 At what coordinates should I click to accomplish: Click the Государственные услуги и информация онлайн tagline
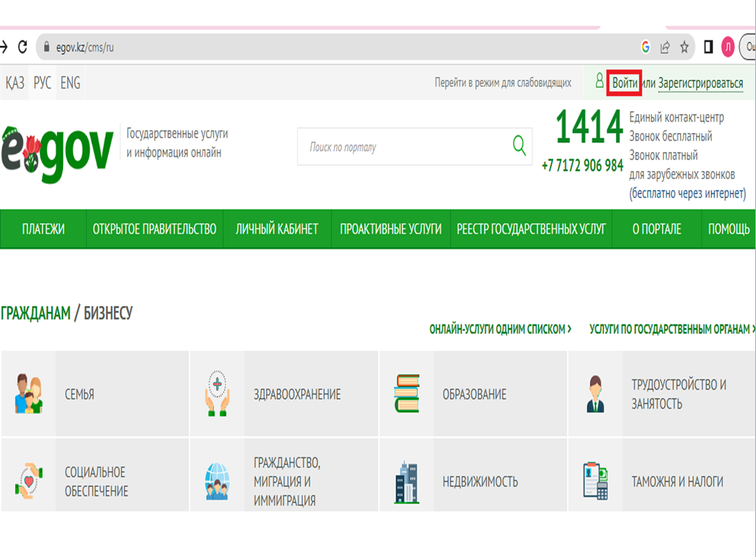[177, 143]
